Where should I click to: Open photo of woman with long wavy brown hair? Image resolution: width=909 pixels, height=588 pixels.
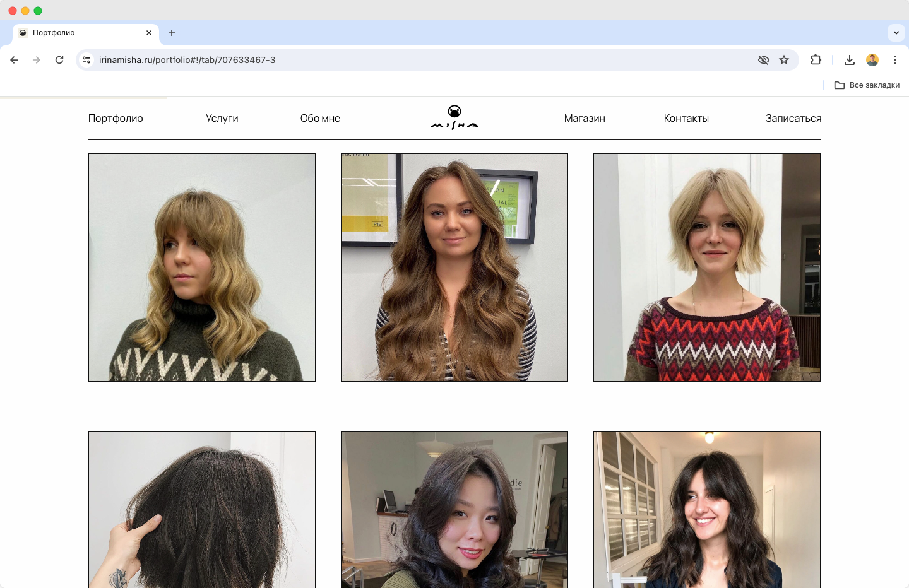tap(454, 268)
